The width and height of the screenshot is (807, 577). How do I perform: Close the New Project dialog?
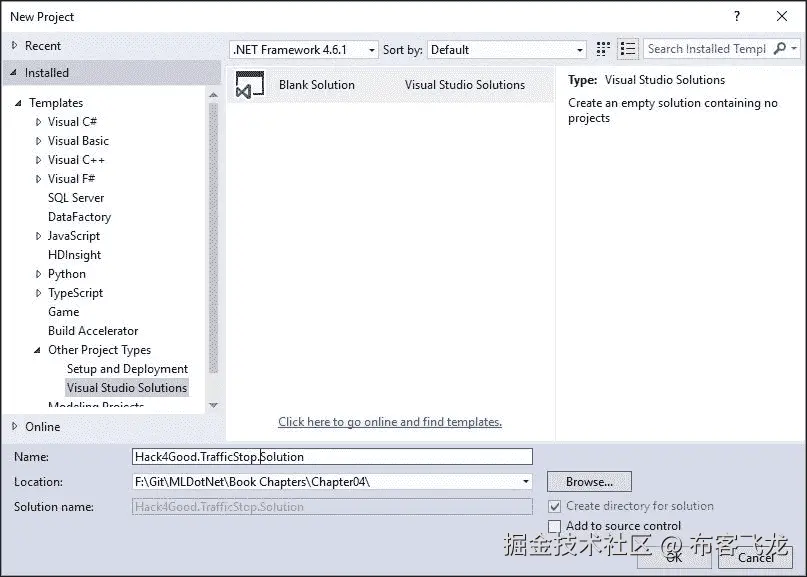(782, 16)
